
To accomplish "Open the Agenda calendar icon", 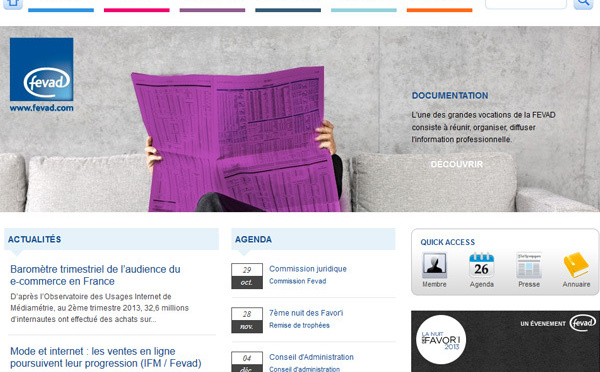I will (x=481, y=265).
